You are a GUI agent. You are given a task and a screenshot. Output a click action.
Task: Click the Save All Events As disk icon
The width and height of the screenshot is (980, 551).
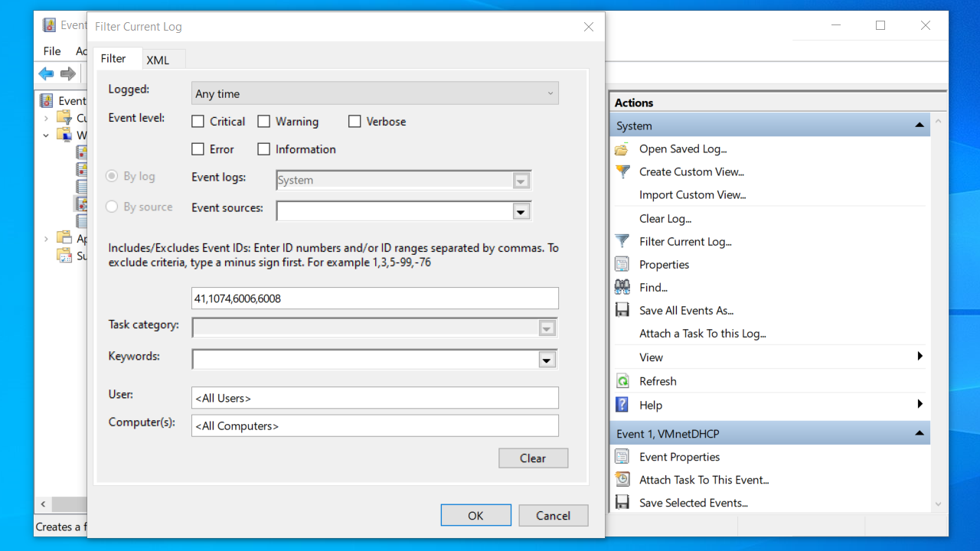(622, 311)
